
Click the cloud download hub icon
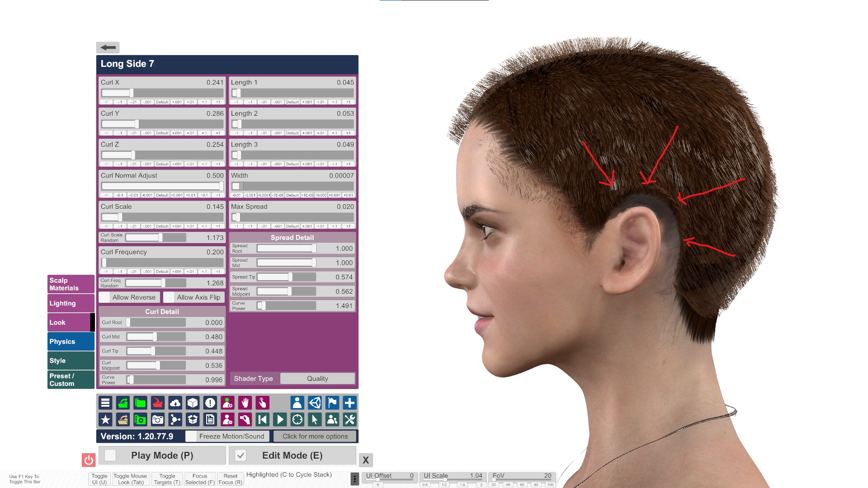(175, 403)
